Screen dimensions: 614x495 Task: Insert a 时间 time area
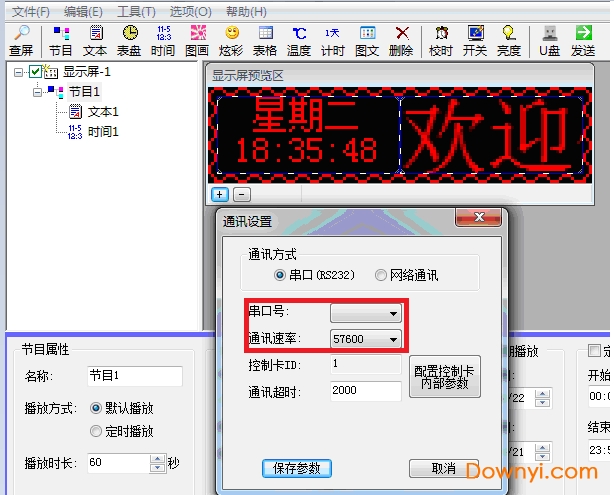coord(163,41)
